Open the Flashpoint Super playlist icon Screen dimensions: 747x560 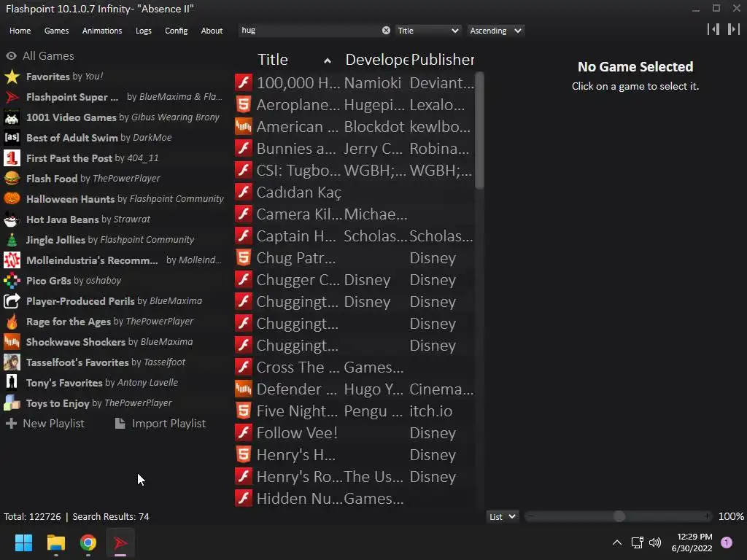click(12, 97)
